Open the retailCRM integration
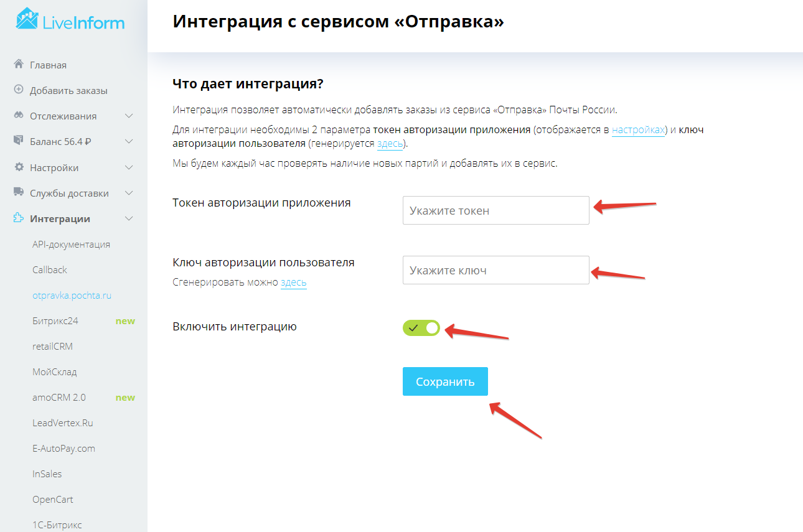 [52, 346]
